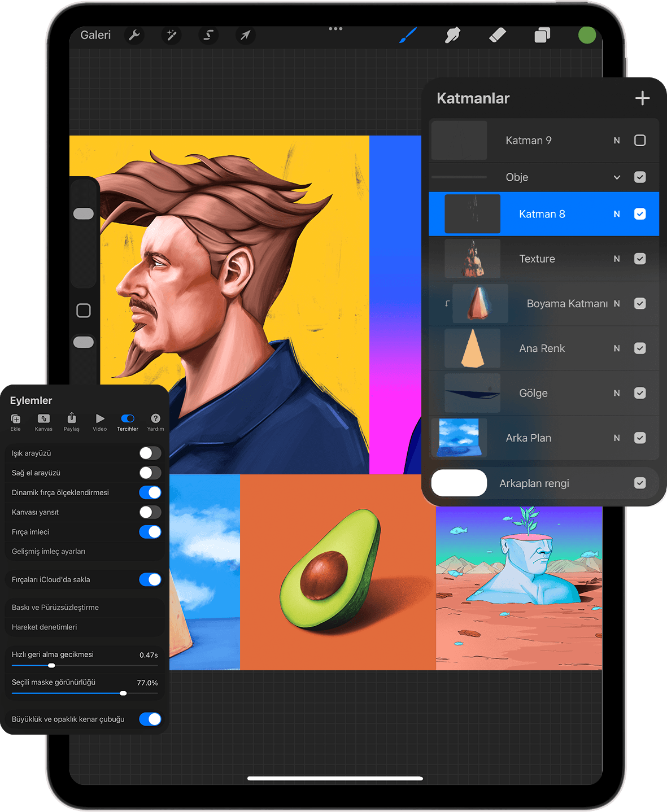Select the Eraser tool
667x812 pixels.
pyautogui.click(x=497, y=35)
